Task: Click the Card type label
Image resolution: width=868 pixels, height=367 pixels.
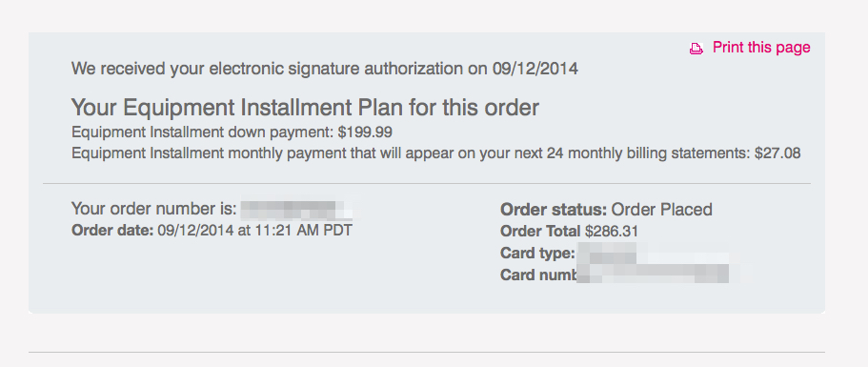Action: [537, 253]
